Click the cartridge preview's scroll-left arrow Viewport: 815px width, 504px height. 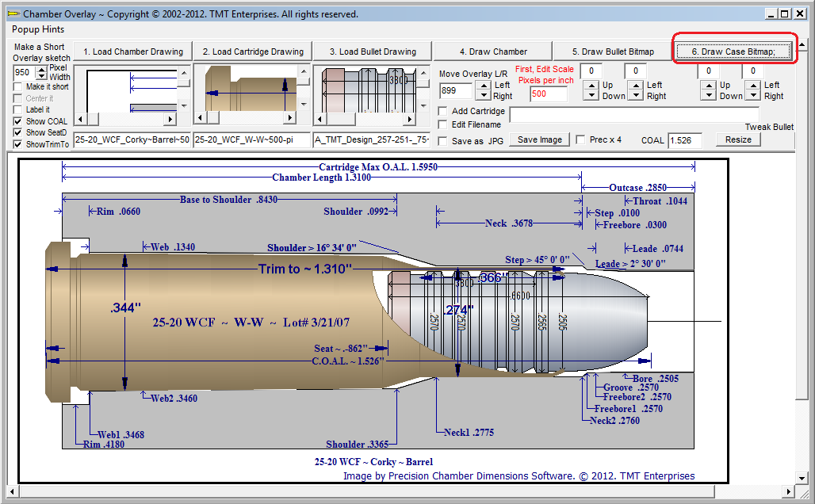tap(201, 119)
